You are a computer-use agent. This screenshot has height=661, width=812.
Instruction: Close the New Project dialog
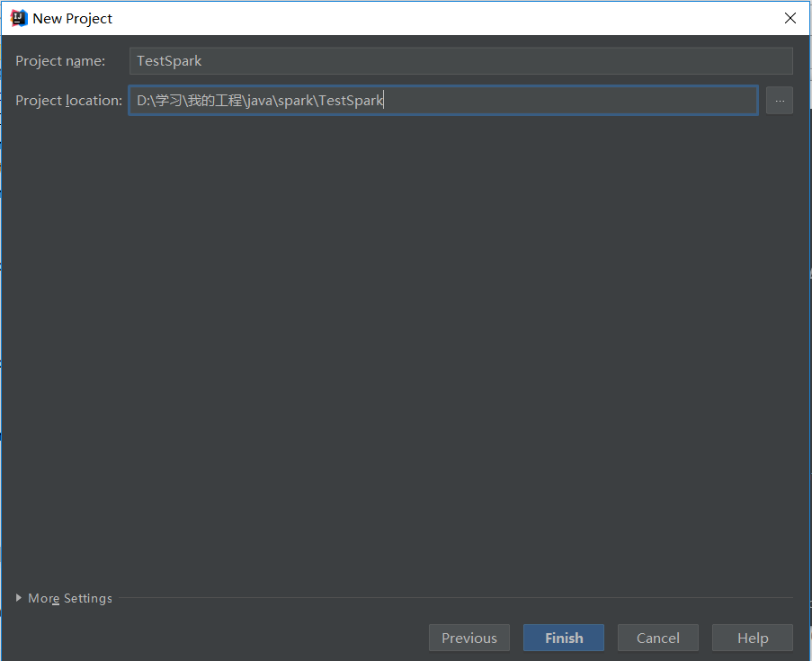click(790, 18)
